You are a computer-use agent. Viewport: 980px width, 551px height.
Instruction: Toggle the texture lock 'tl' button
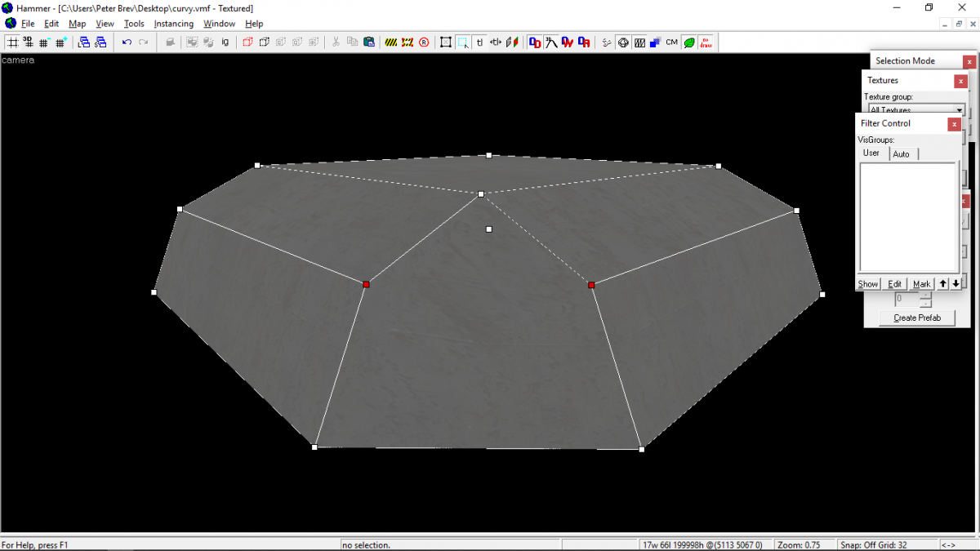point(479,42)
